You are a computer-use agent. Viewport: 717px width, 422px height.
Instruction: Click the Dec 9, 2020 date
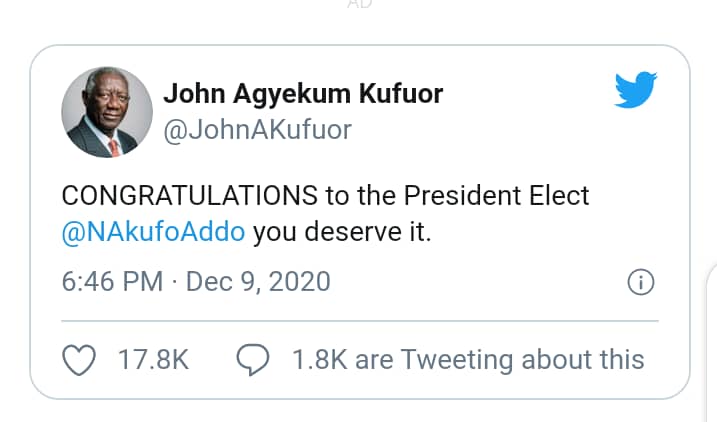tap(259, 282)
